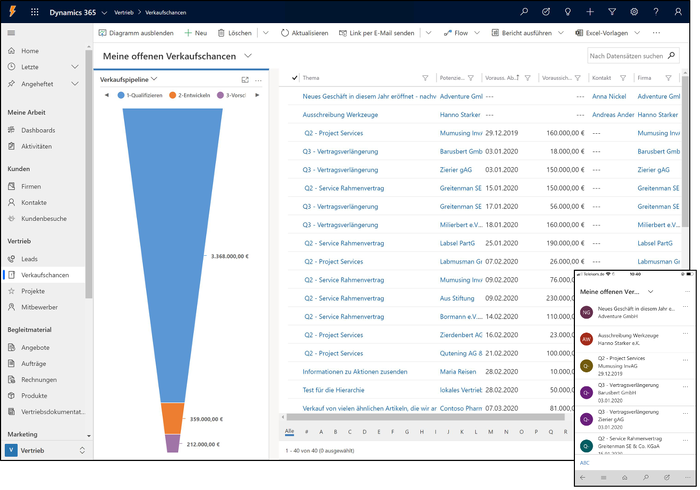Viewport: 700px width, 490px height.
Task: Click the Dynamics 365 lightning logo
Action: click(12, 11)
